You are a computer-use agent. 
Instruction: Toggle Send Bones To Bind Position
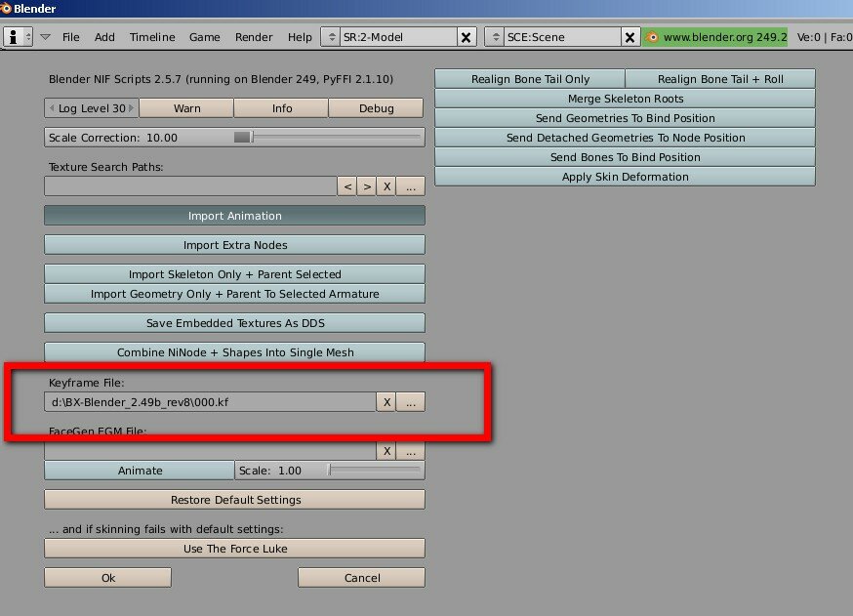tap(625, 157)
